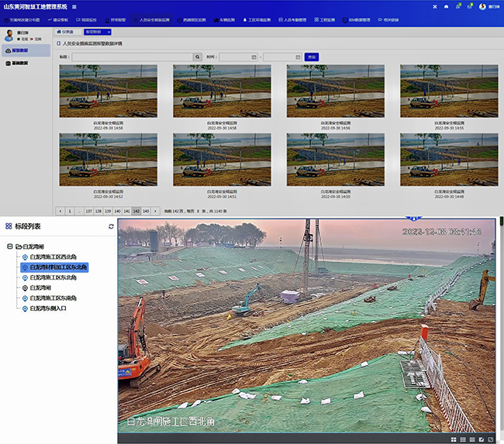Open the 建设看板 menu

coord(58,20)
